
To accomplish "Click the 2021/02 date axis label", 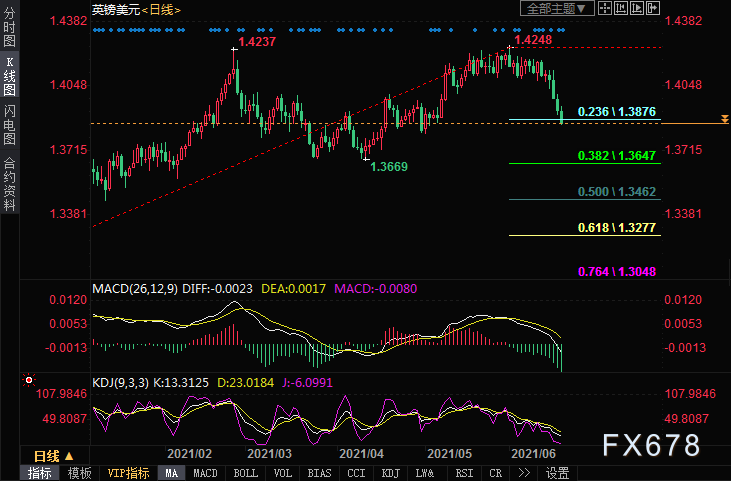I will point(189,454).
